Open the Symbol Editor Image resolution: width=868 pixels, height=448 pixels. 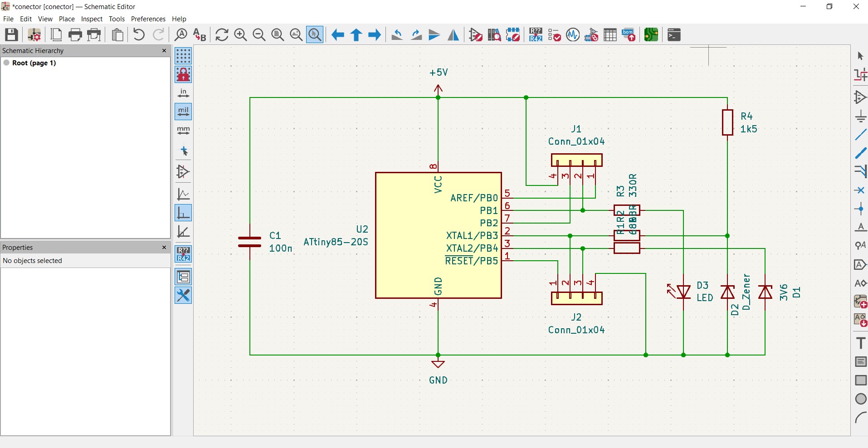[x=476, y=34]
